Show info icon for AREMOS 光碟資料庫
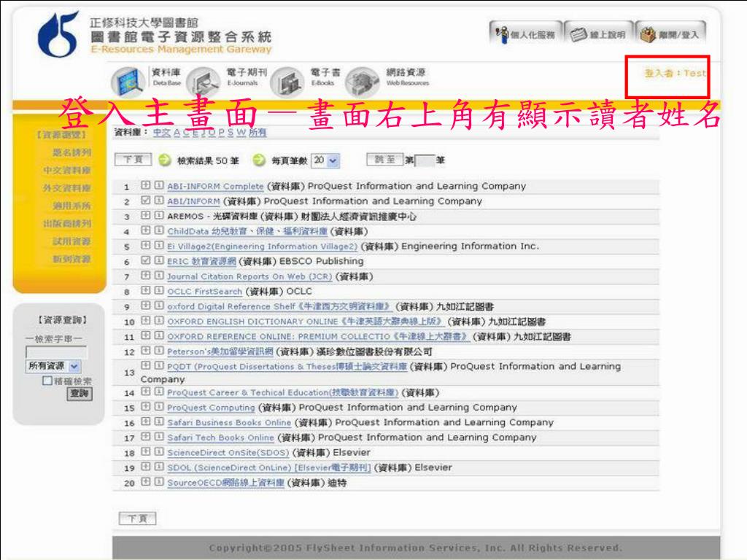The image size is (747, 560). coord(159,215)
